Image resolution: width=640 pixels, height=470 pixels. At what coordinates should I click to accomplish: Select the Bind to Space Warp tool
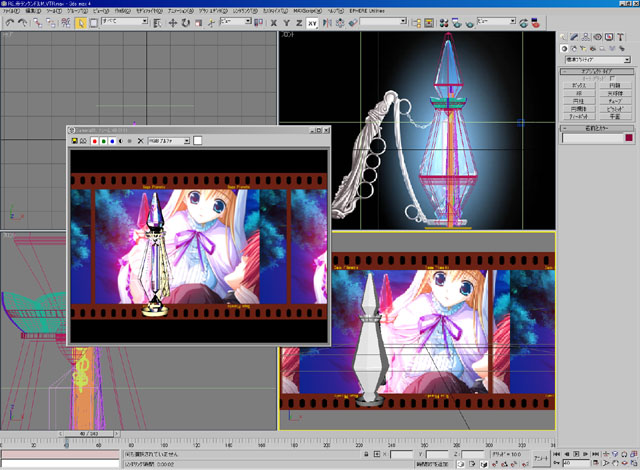pos(65,23)
